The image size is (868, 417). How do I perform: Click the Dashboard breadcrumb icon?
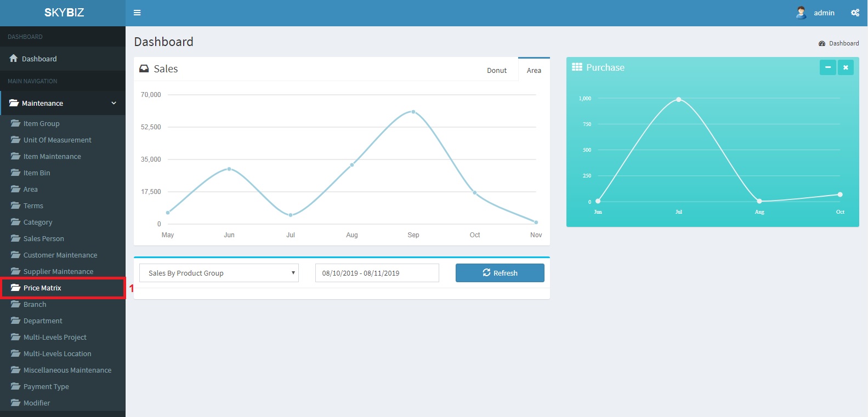[x=822, y=43]
